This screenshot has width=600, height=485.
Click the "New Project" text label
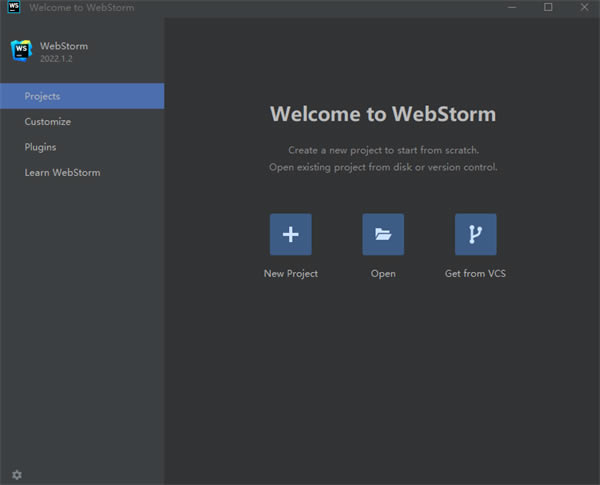click(290, 274)
